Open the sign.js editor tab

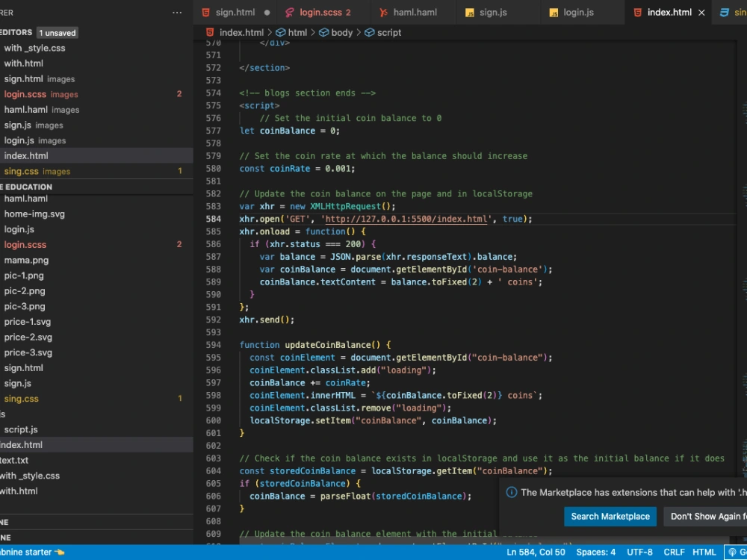[x=492, y=13]
